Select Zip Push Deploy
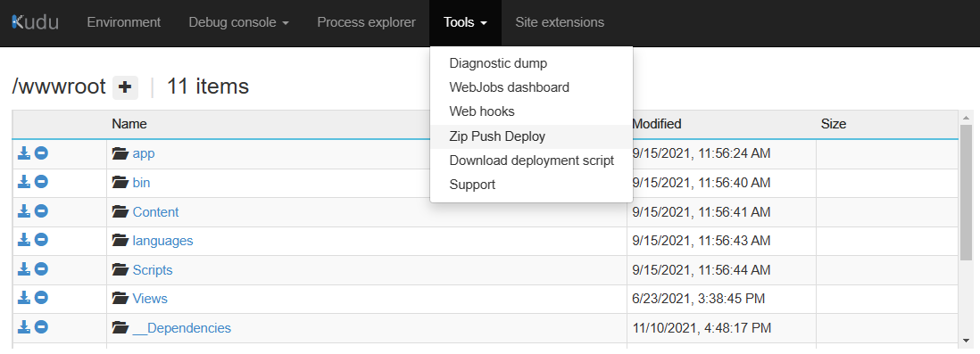The image size is (980, 354). (x=531, y=136)
